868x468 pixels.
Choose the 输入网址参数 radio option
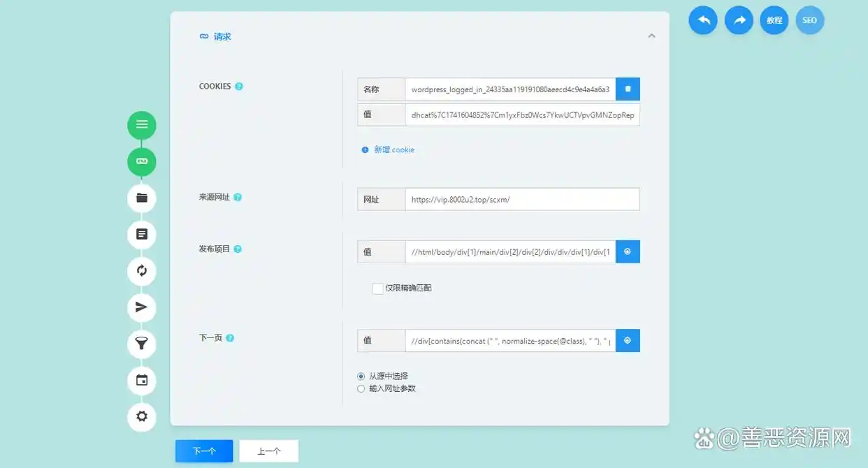pyautogui.click(x=361, y=389)
